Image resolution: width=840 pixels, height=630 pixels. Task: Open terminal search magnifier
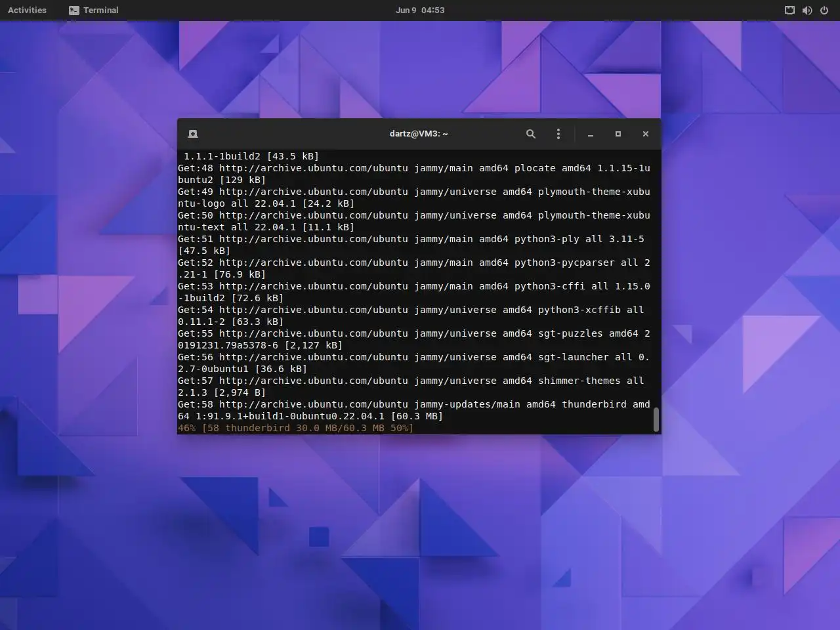(x=531, y=134)
